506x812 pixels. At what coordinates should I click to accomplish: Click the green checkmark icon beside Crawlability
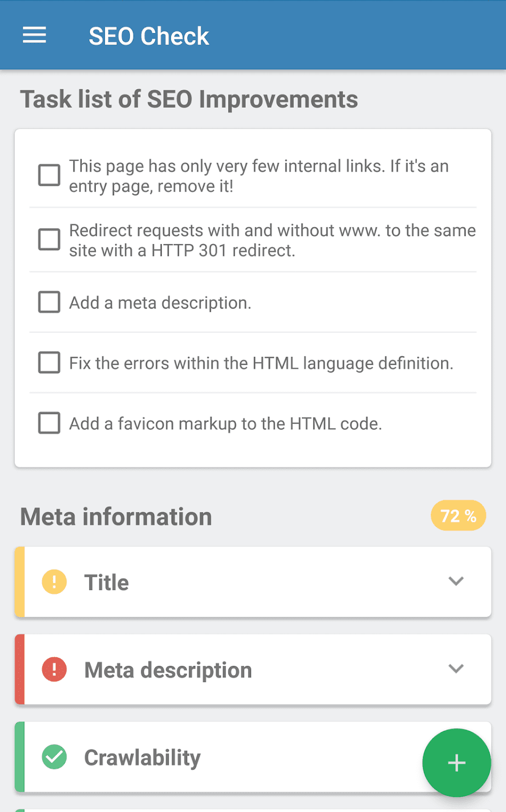(x=54, y=757)
